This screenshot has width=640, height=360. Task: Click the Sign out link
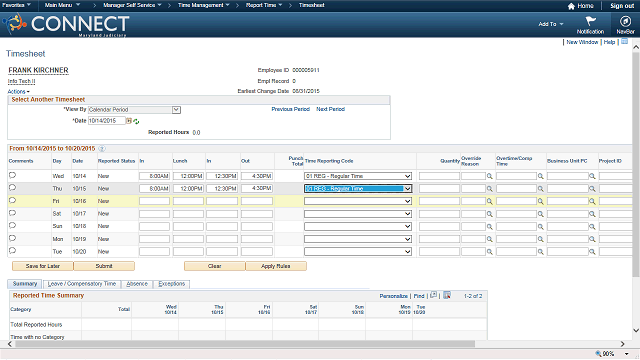(x=622, y=6)
